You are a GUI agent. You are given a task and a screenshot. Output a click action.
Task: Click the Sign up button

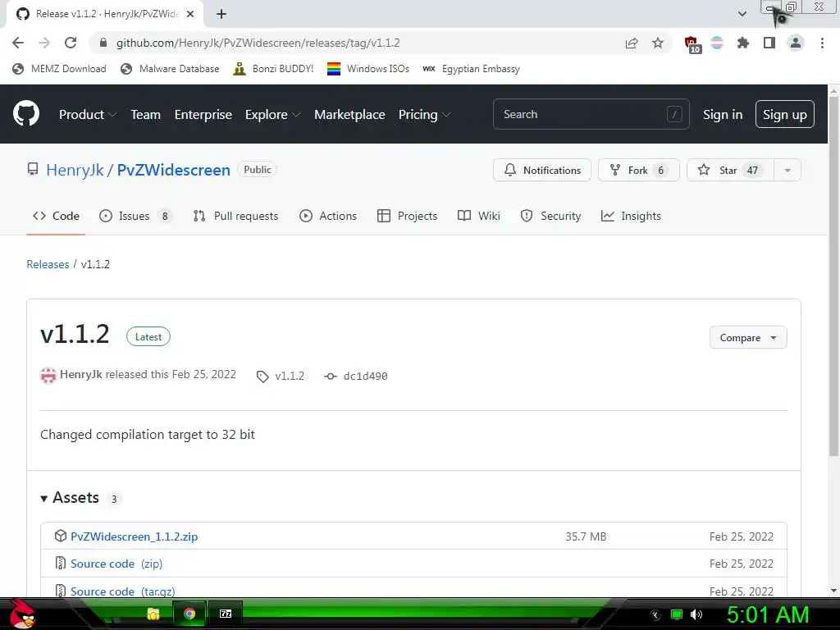[x=785, y=114]
